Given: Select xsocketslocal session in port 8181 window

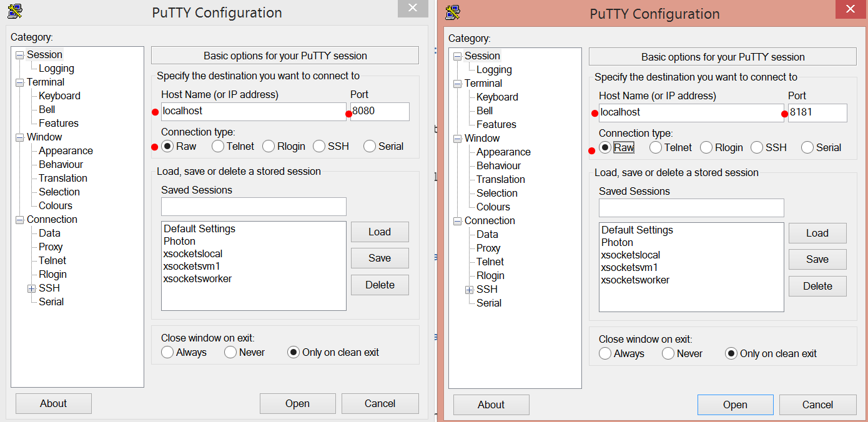Looking at the screenshot, I should (x=631, y=255).
